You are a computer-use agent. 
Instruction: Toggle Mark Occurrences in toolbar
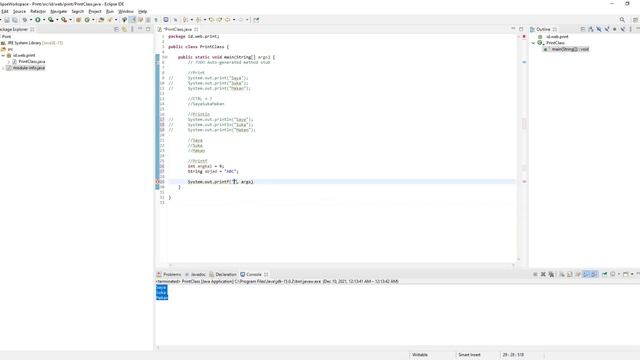coord(133,20)
